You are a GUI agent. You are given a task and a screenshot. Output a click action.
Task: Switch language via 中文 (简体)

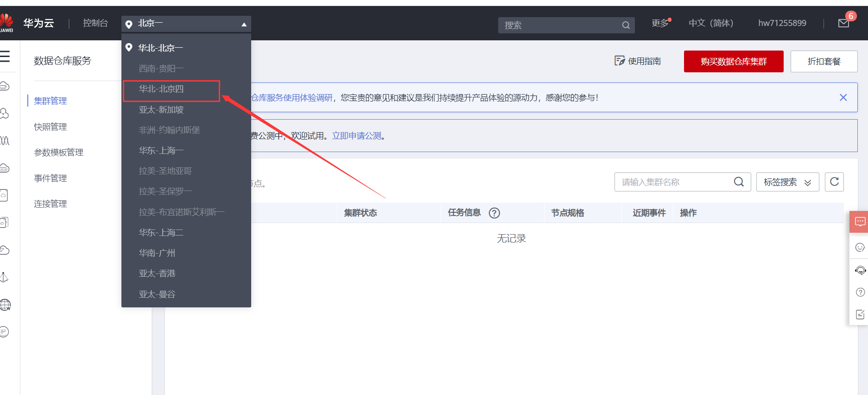(x=711, y=23)
